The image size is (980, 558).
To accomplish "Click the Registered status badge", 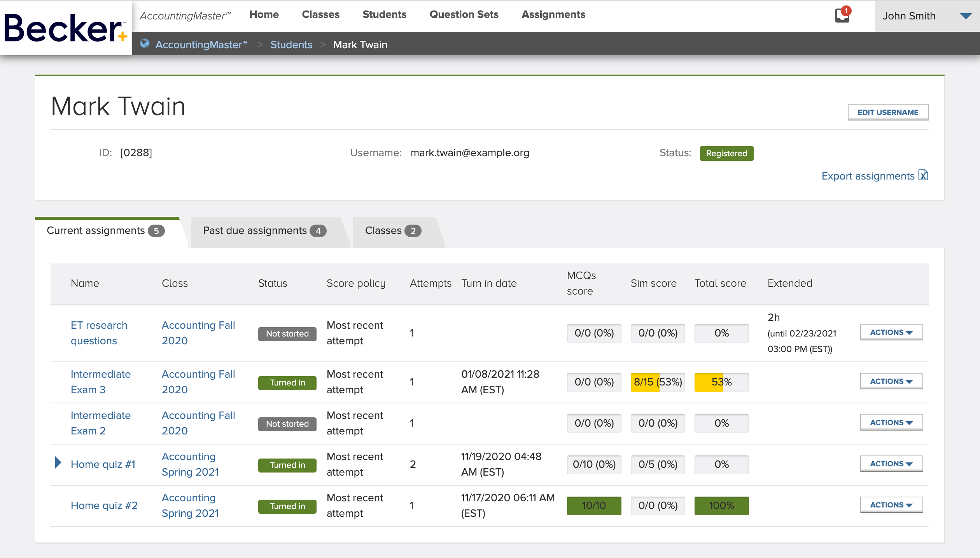I will point(726,153).
